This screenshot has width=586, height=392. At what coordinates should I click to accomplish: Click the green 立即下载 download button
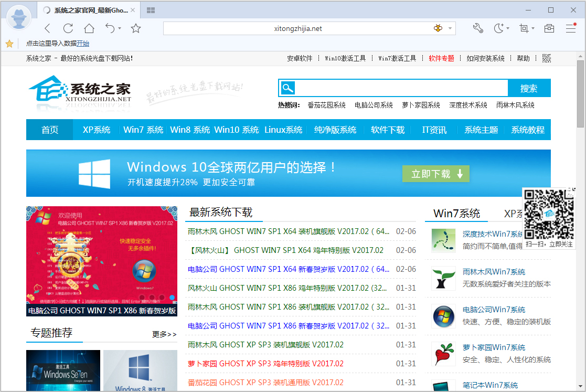[x=436, y=173]
